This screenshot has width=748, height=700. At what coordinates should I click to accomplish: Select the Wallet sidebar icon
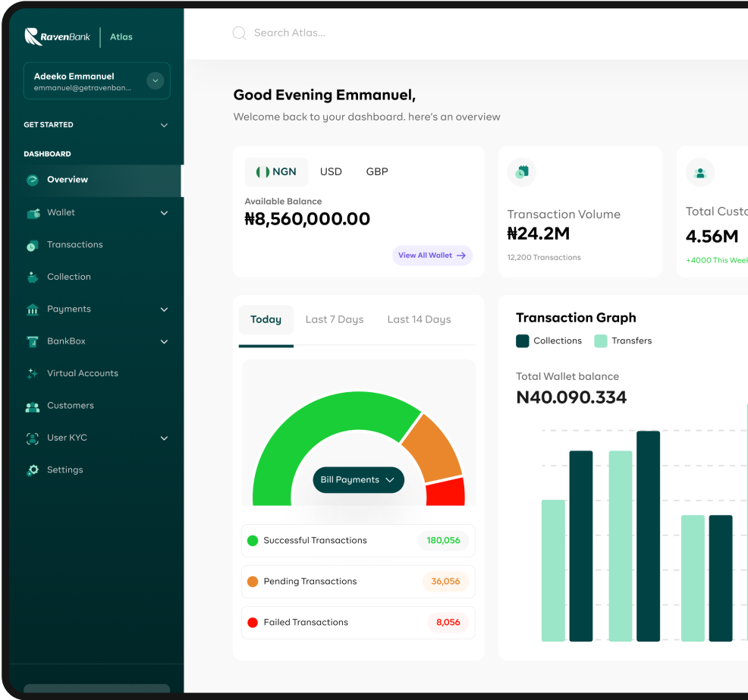(x=32, y=212)
